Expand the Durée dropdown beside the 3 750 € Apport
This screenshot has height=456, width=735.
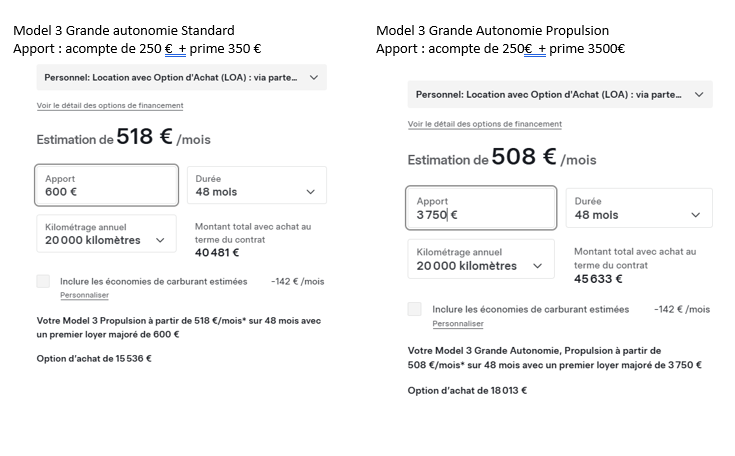[x=638, y=208]
